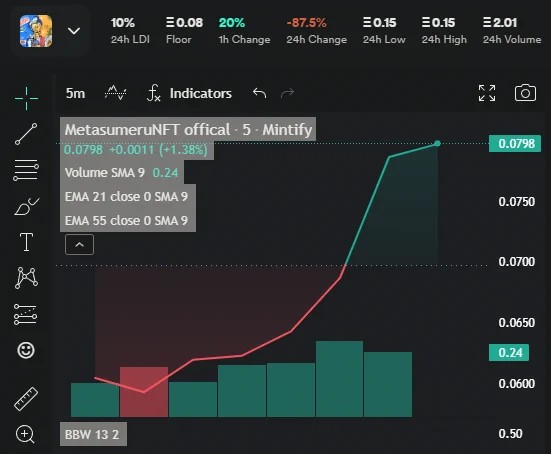Select the EMA 21 close indicator legend
The height and width of the screenshot is (454, 551).
126,196
